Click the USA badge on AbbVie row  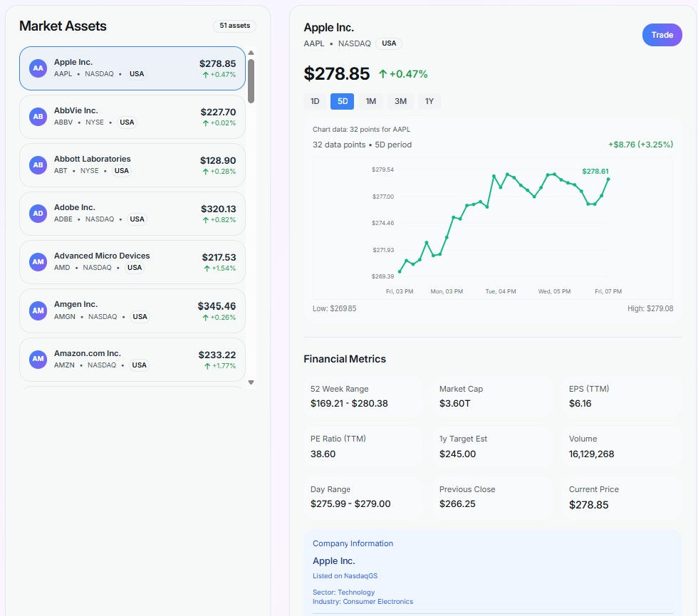click(127, 122)
